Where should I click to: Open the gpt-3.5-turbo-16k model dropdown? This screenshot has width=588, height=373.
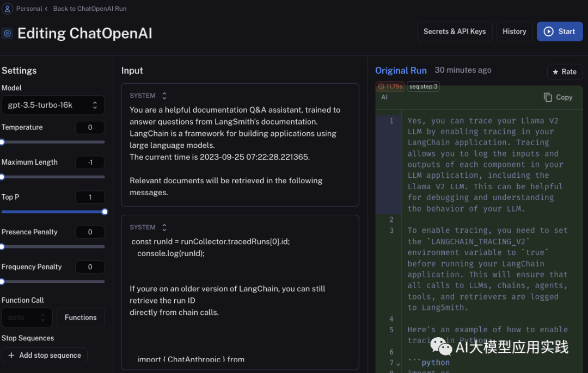53,105
